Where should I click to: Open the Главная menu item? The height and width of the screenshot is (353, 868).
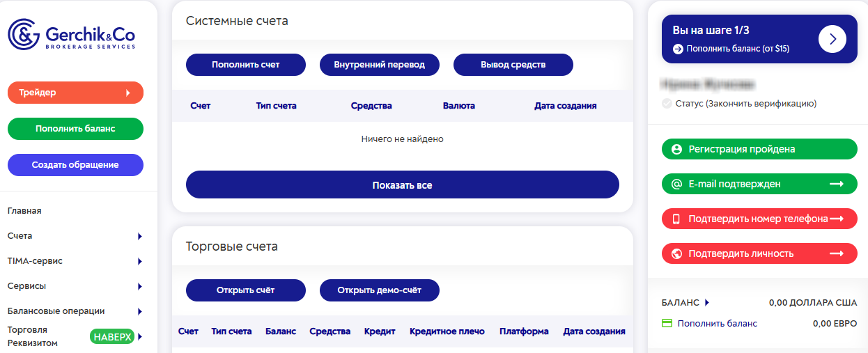click(x=24, y=211)
